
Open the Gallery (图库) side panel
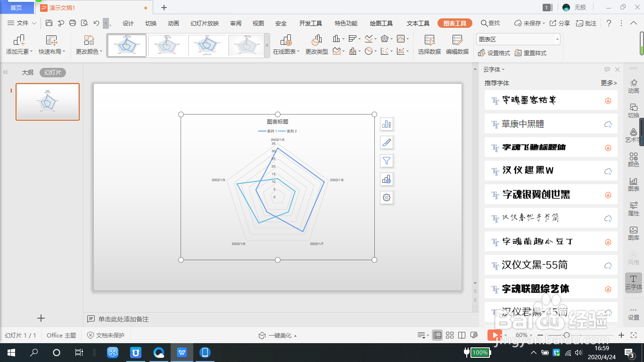[x=634, y=233]
